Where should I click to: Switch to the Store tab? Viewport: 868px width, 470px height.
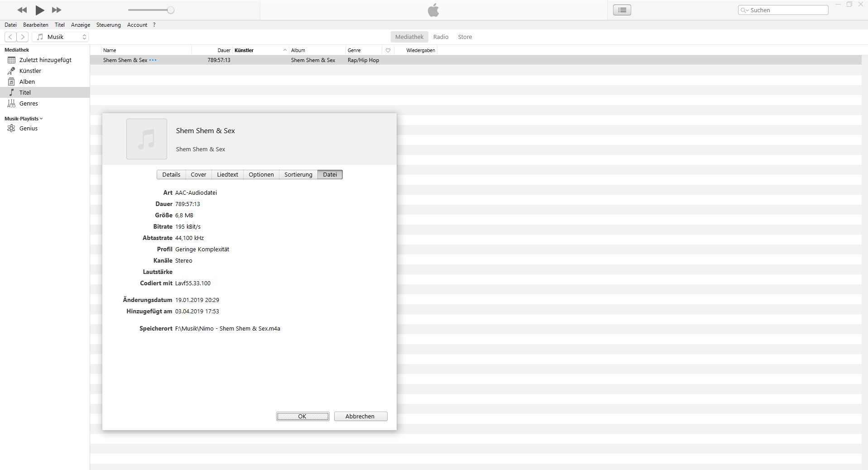coord(465,37)
